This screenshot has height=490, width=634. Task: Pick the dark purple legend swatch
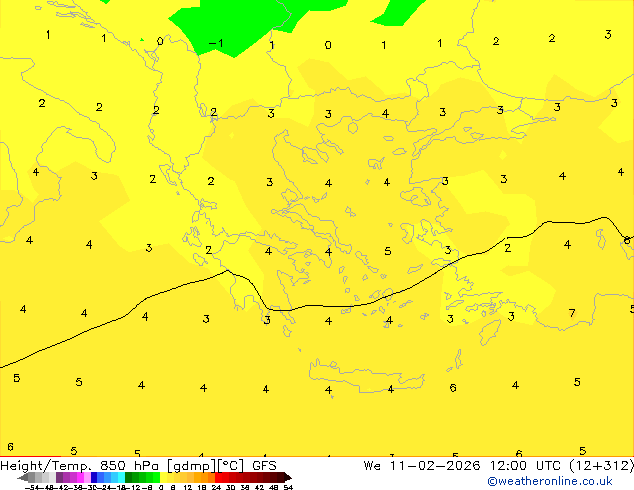coord(59,477)
